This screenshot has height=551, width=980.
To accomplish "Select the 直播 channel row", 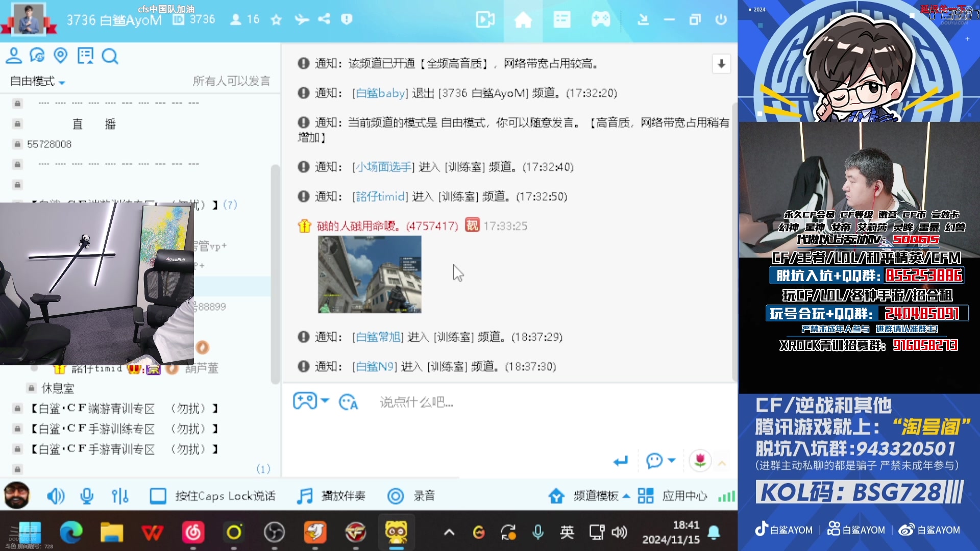I will pos(94,124).
